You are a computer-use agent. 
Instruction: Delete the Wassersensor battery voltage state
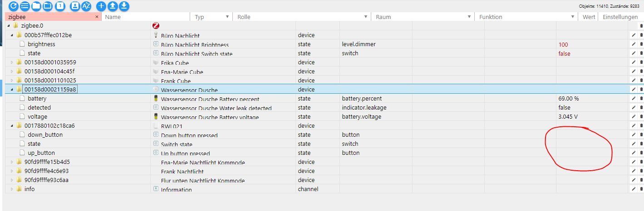pyautogui.click(x=641, y=117)
